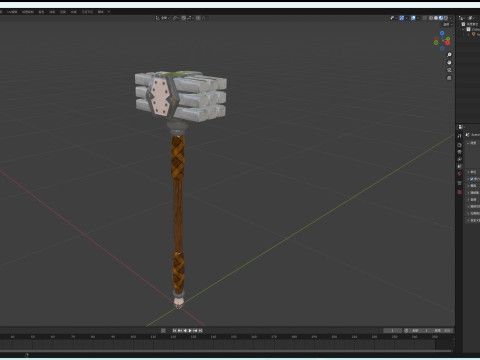
Task: Toggle viewport gizmos display button
Action: click(402, 18)
